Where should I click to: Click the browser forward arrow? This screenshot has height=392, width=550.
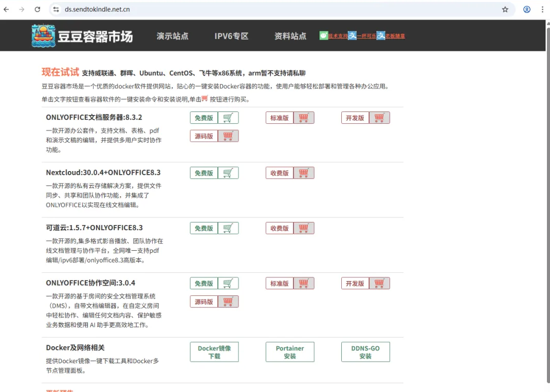(x=22, y=9)
